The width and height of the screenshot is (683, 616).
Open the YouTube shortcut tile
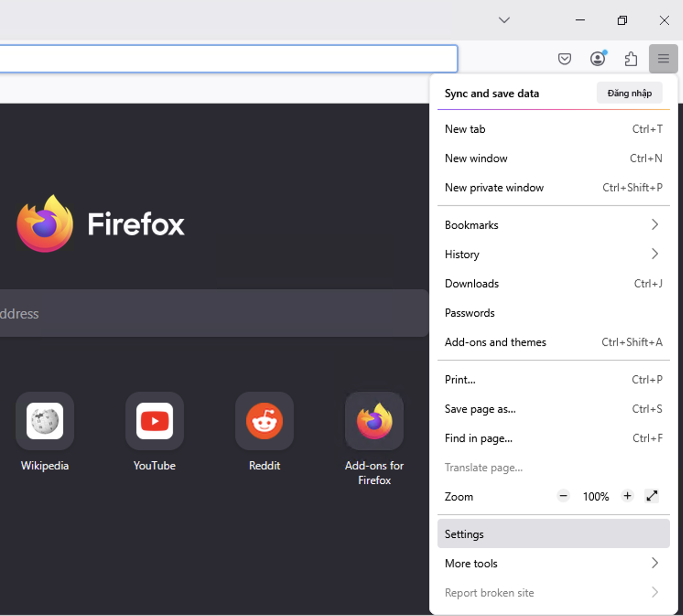(x=155, y=421)
